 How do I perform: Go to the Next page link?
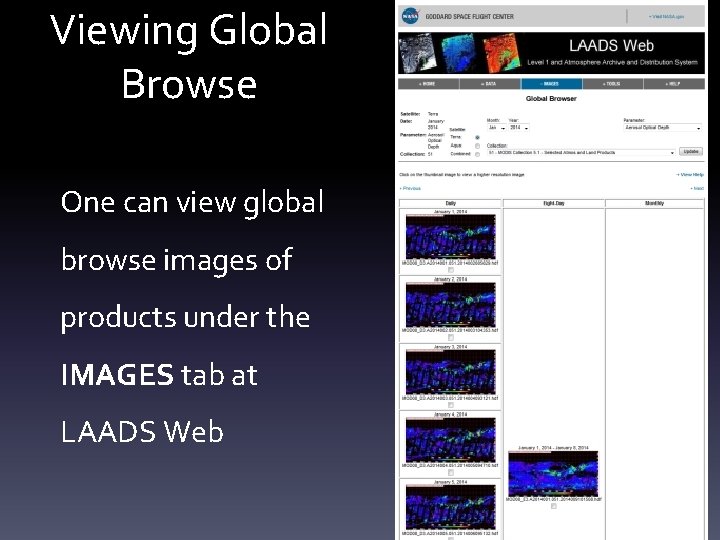(697, 188)
